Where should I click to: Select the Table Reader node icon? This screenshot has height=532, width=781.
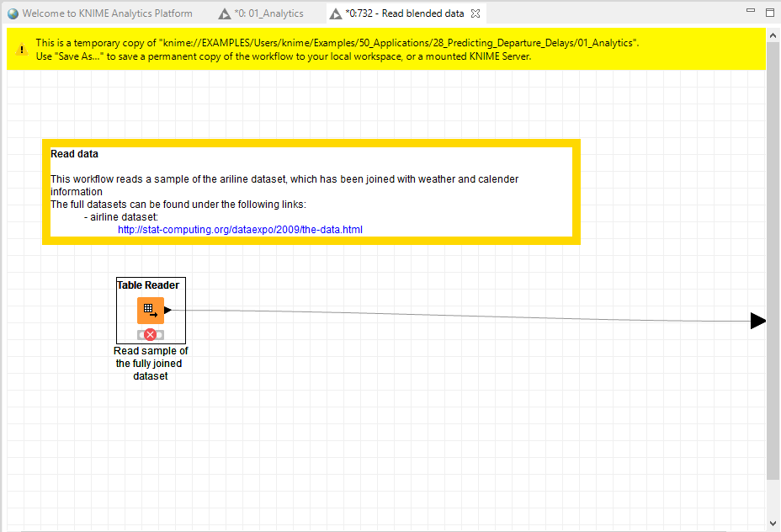[x=151, y=311]
